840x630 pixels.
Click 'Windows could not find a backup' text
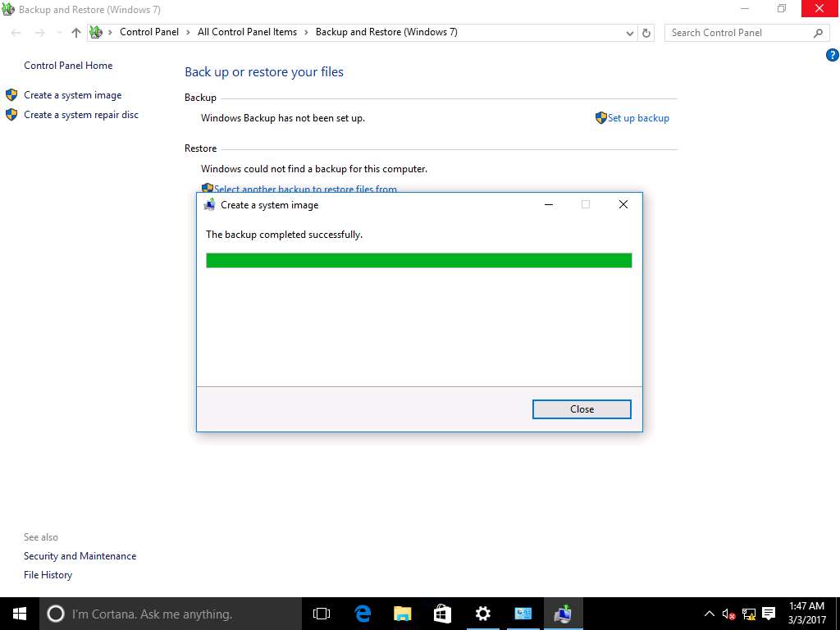(314, 169)
